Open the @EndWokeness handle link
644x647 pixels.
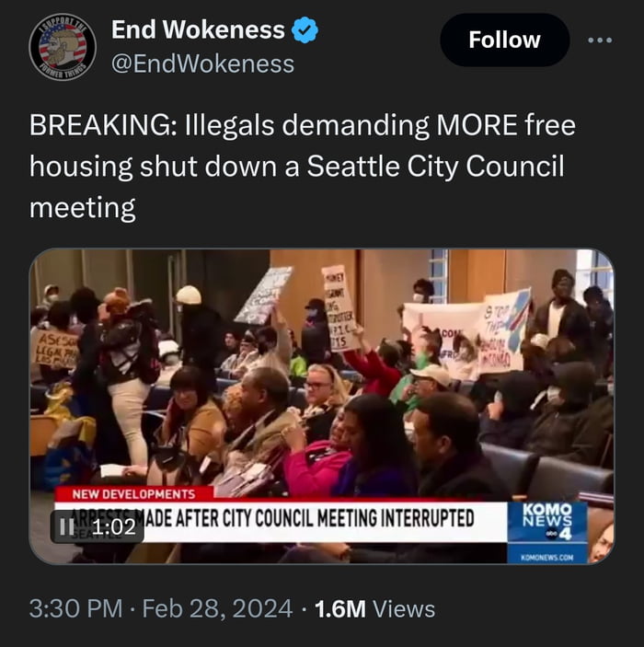pyautogui.click(x=202, y=64)
